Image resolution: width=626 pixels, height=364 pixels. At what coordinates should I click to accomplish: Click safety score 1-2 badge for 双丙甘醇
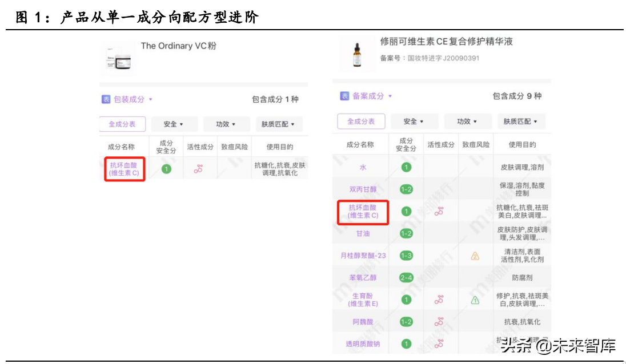tap(407, 189)
